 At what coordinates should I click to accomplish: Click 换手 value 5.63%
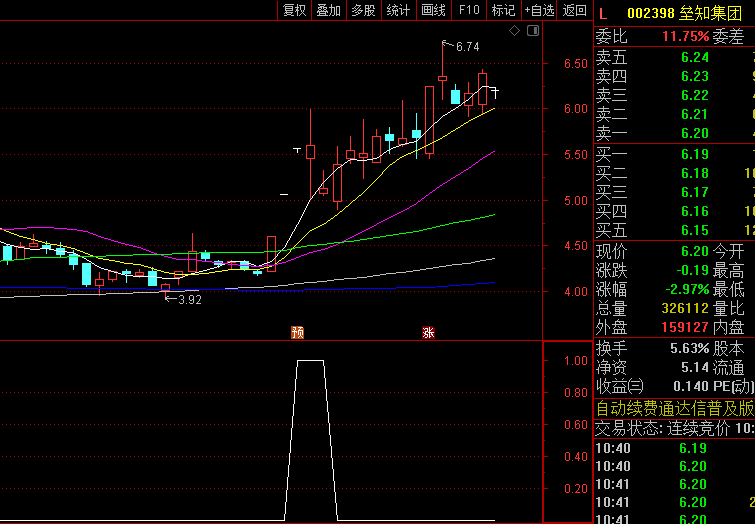(690, 348)
